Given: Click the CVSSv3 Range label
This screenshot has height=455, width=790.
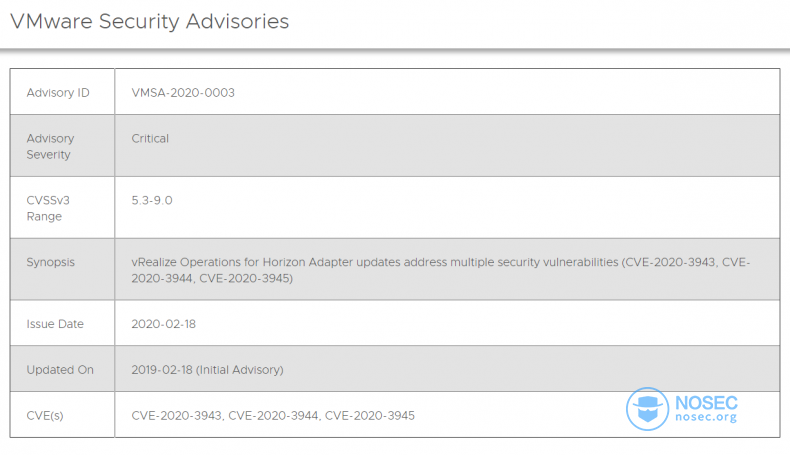Looking at the screenshot, I should pyautogui.click(x=48, y=209).
